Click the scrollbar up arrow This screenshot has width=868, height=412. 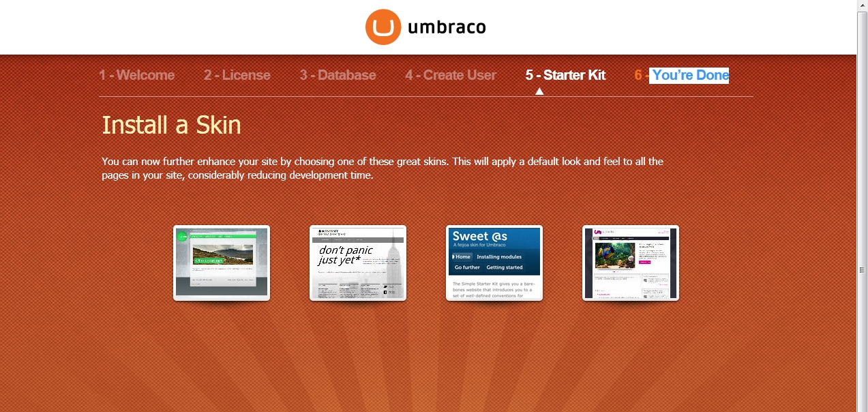(862, 5)
